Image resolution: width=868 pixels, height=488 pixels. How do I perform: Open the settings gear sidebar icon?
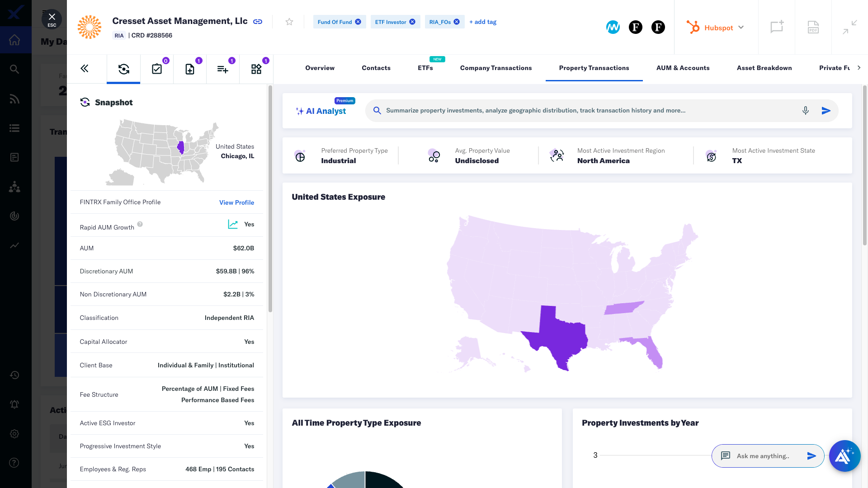click(x=14, y=434)
